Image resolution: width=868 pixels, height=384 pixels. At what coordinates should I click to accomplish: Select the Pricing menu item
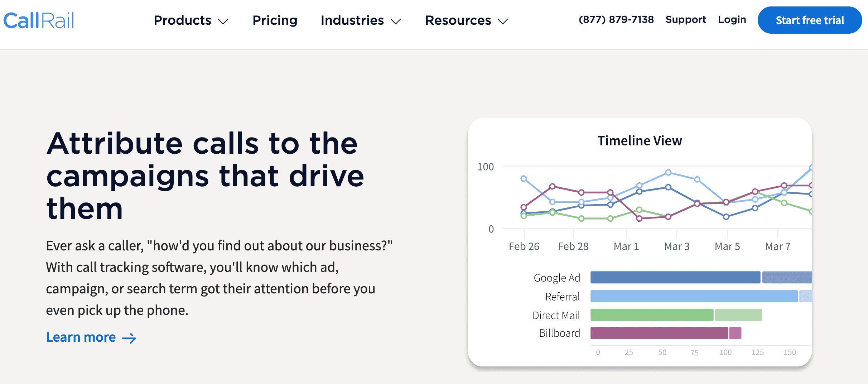click(275, 20)
